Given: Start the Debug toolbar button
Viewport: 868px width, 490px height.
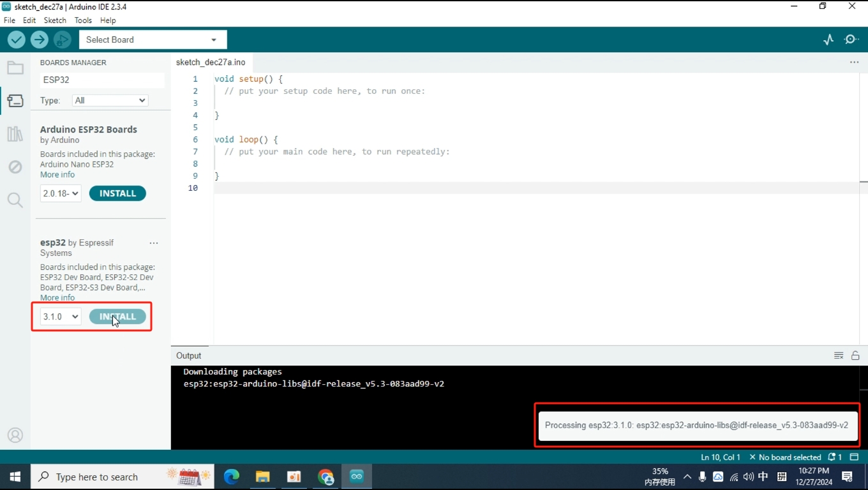Looking at the screenshot, I should (63, 40).
